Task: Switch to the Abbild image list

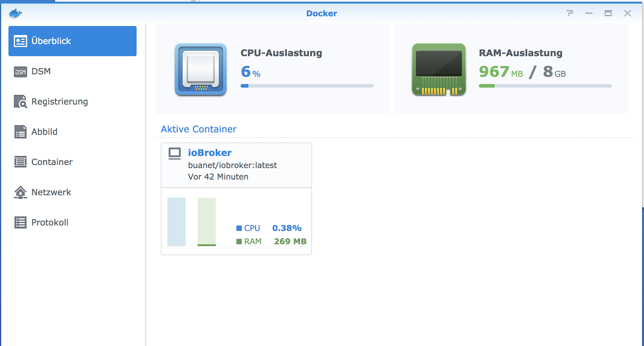Action: pos(72,132)
